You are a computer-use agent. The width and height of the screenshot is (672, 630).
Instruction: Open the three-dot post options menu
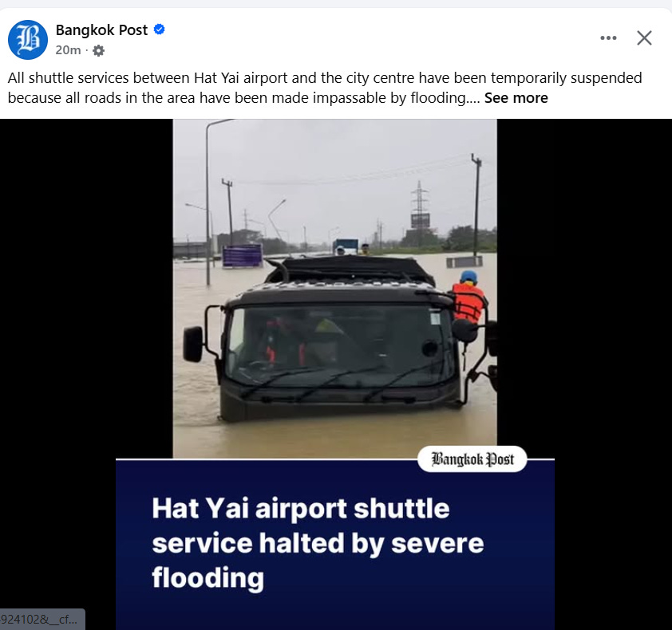point(608,37)
